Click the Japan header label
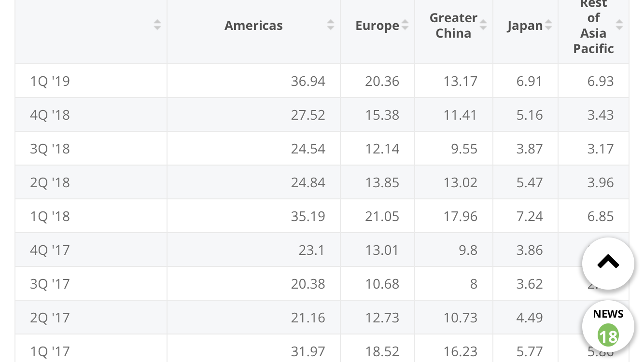Viewport: 644px width, 362px height. (x=525, y=26)
